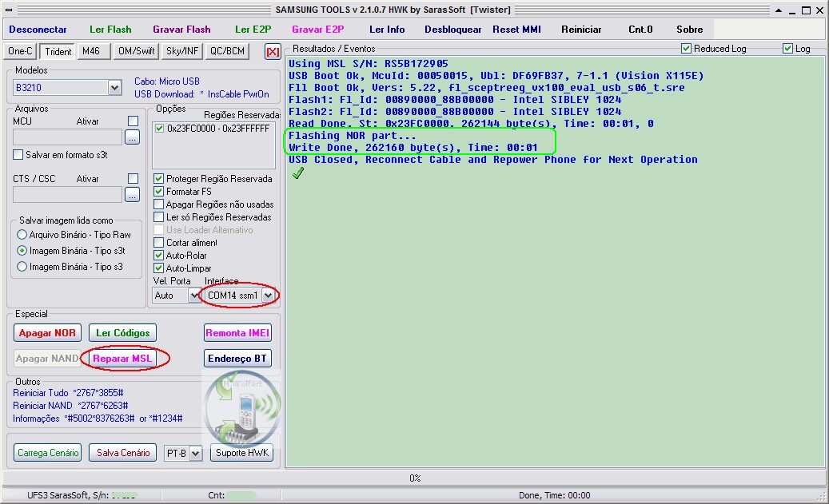829x504 pixels.
Task: Uncheck the 0x23FC0000 - 0x23FFFFFF region
Action: [x=159, y=128]
